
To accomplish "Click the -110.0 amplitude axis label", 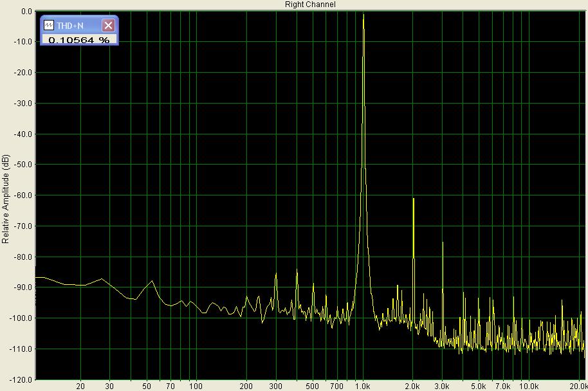I will (x=21, y=349).
